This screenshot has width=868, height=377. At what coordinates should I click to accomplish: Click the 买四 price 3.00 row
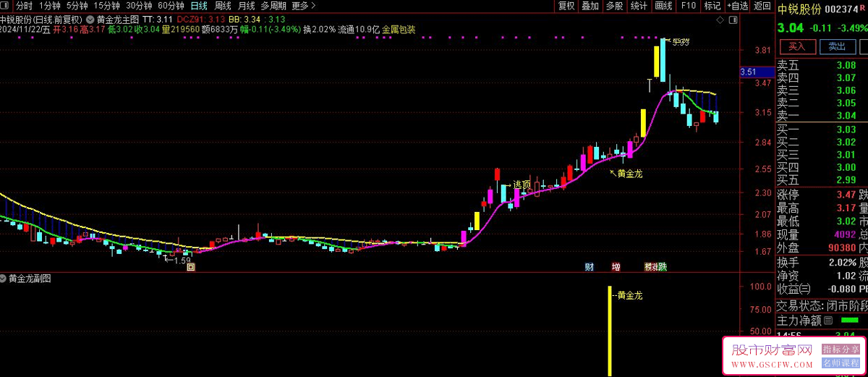coord(822,167)
